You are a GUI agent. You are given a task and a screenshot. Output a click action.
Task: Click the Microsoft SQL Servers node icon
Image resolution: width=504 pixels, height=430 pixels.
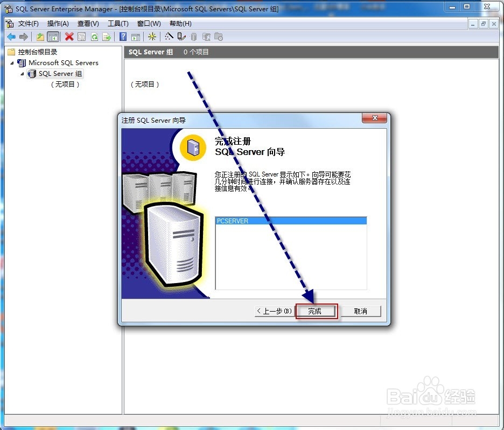coord(22,62)
